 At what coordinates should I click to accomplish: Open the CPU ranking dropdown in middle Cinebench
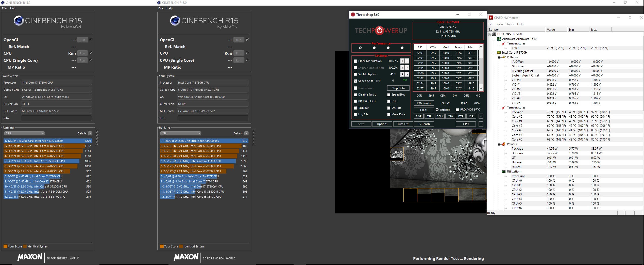181,133
